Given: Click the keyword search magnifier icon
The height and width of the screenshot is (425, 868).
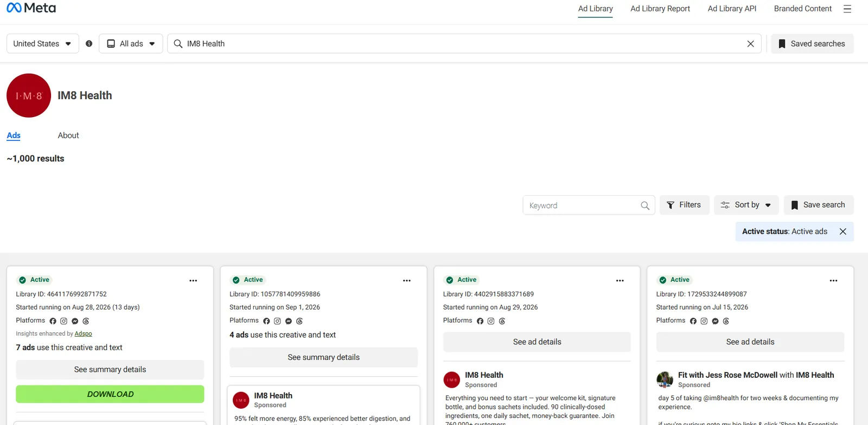Looking at the screenshot, I should 645,205.
